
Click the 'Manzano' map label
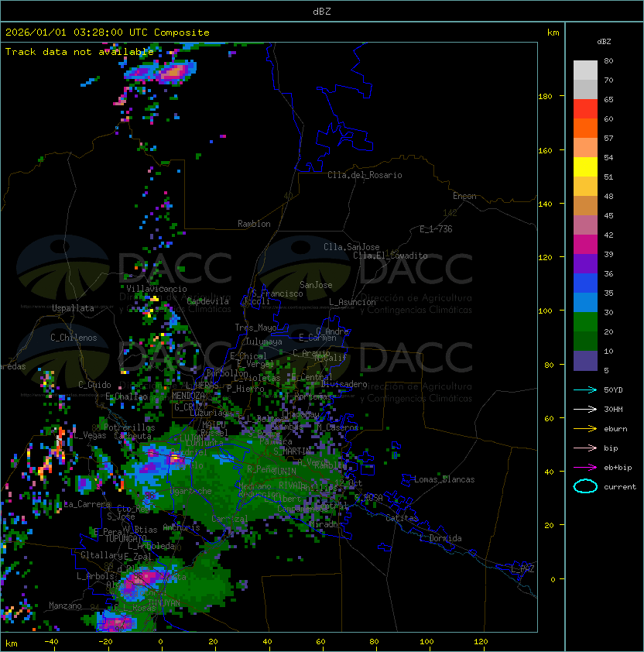pos(65,606)
